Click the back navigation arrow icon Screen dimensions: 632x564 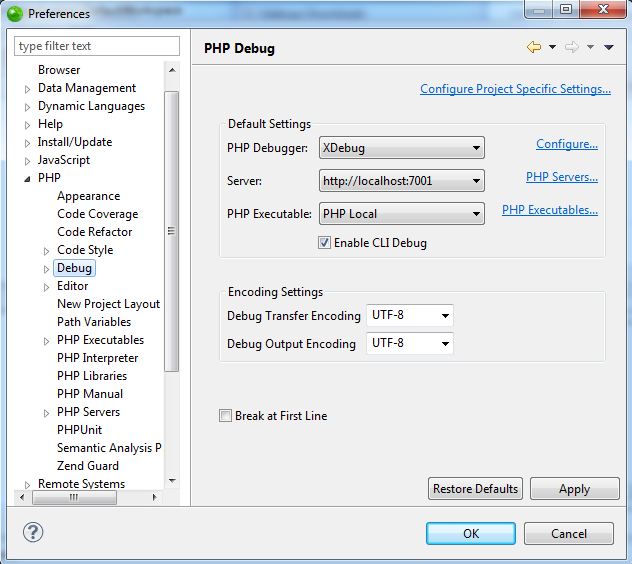click(x=533, y=47)
